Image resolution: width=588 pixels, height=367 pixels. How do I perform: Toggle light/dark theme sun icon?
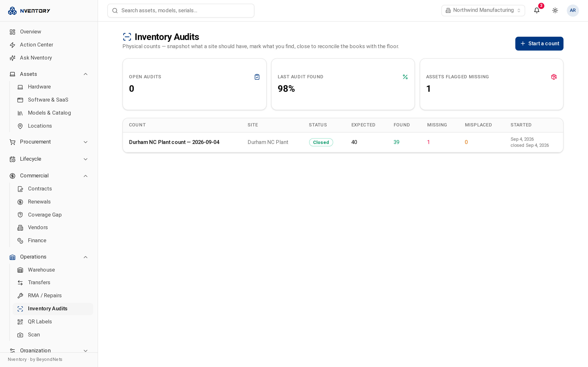555,10
